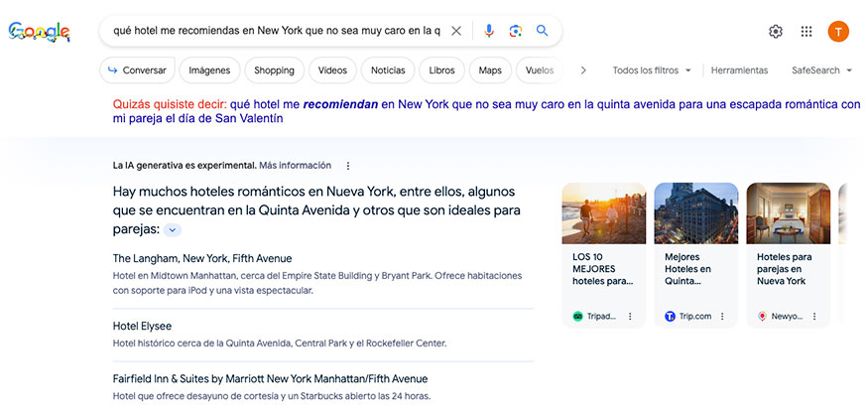Expand the AI summary chevron after parejas
The height and width of the screenshot is (412, 868).
pyautogui.click(x=173, y=229)
